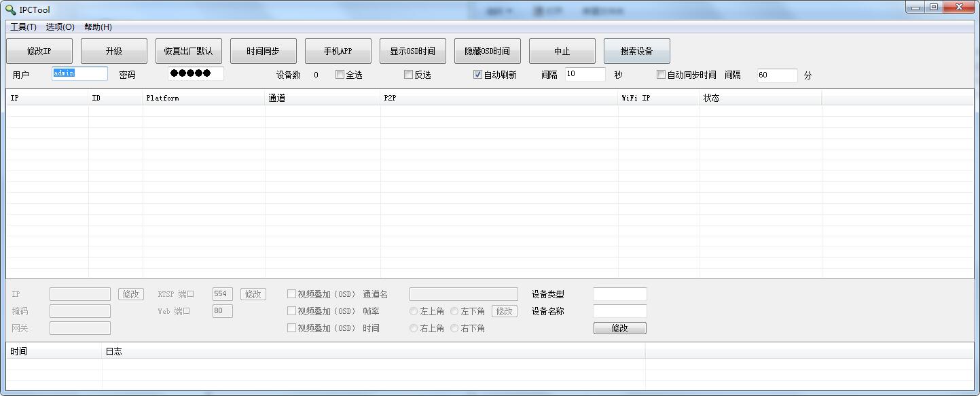Click the 通道名 text field
Image resolution: width=980 pixels, height=396 pixels.
[464, 294]
